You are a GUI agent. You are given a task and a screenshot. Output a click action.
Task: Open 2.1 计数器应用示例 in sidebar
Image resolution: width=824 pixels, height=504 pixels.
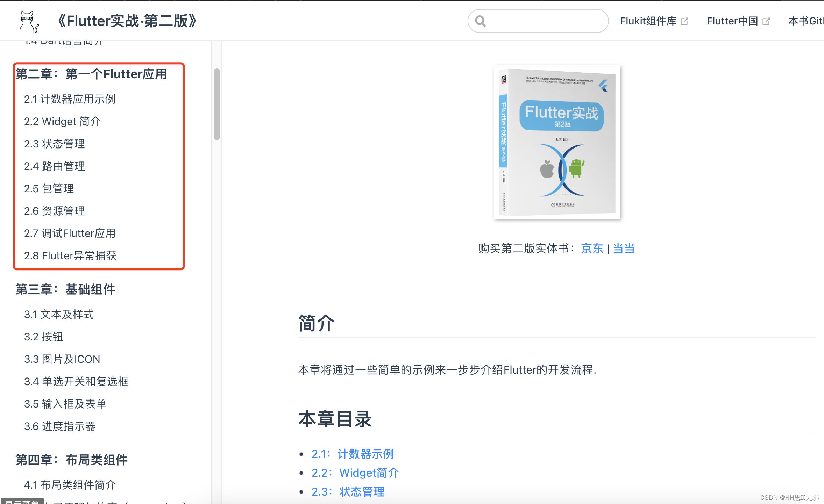(70, 99)
